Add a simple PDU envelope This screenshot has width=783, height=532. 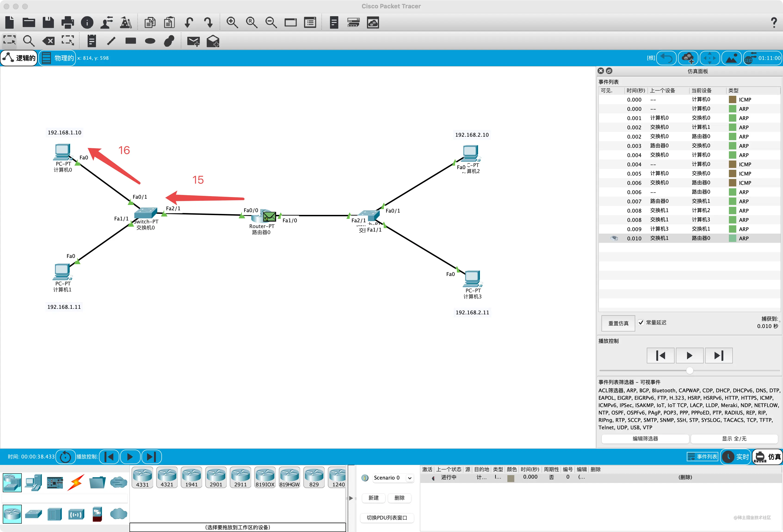[193, 41]
